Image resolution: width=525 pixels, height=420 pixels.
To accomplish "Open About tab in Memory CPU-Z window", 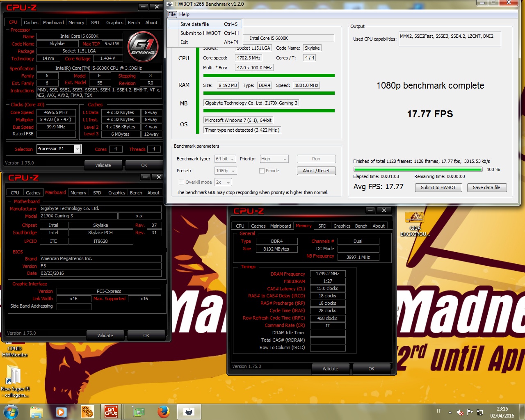I will click(379, 226).
